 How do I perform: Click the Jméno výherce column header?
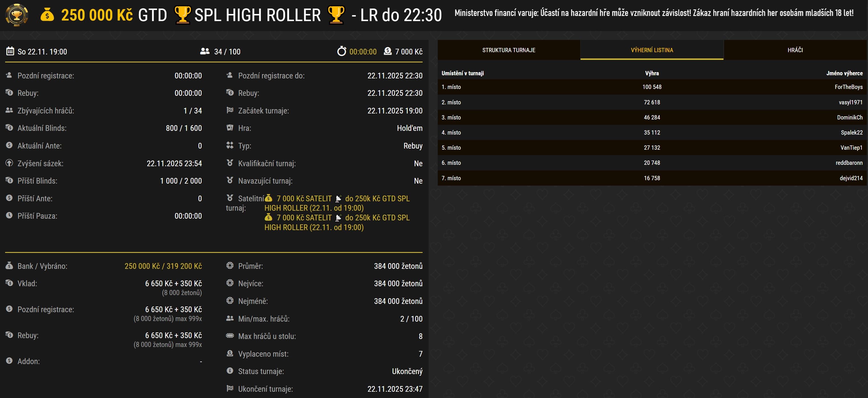pos(844,73)
